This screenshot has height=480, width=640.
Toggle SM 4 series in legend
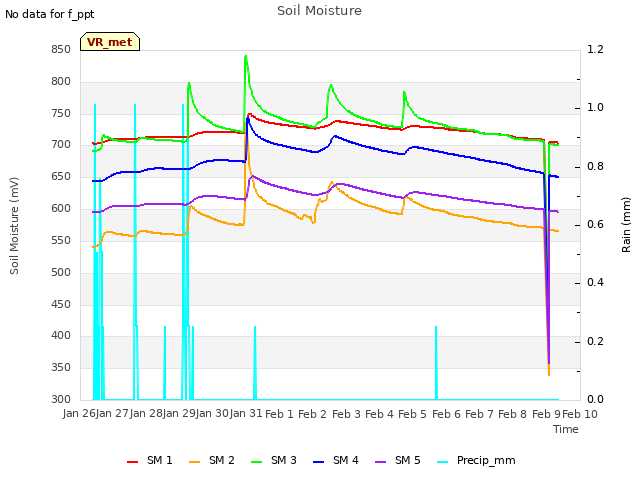[x=336, y=461]
